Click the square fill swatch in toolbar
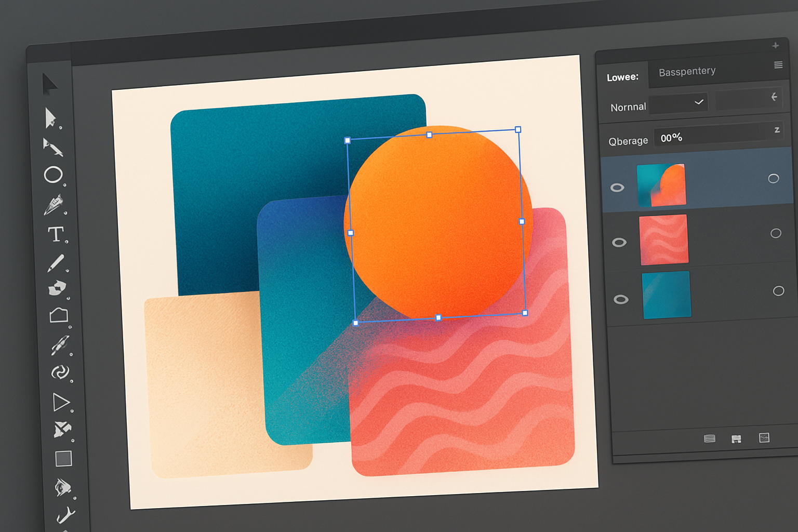Viewport: 798px width, 532px height. point(63,459)
